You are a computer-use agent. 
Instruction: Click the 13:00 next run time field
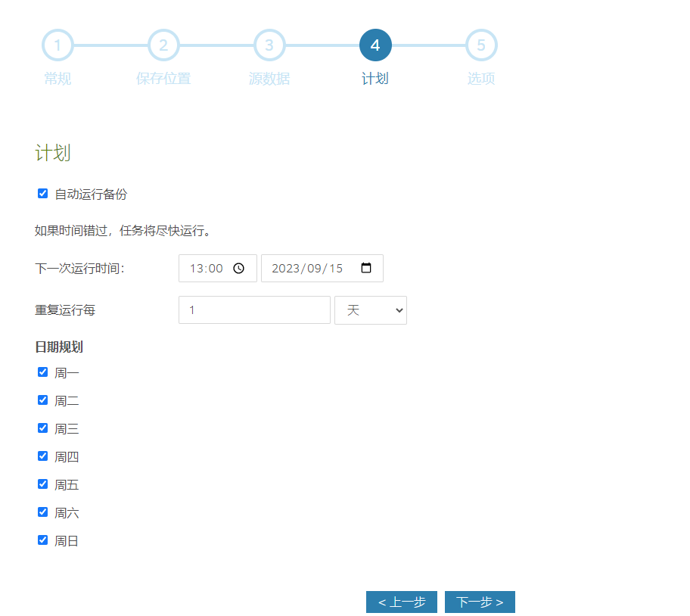pyautogui.click(x=207, y=269)
